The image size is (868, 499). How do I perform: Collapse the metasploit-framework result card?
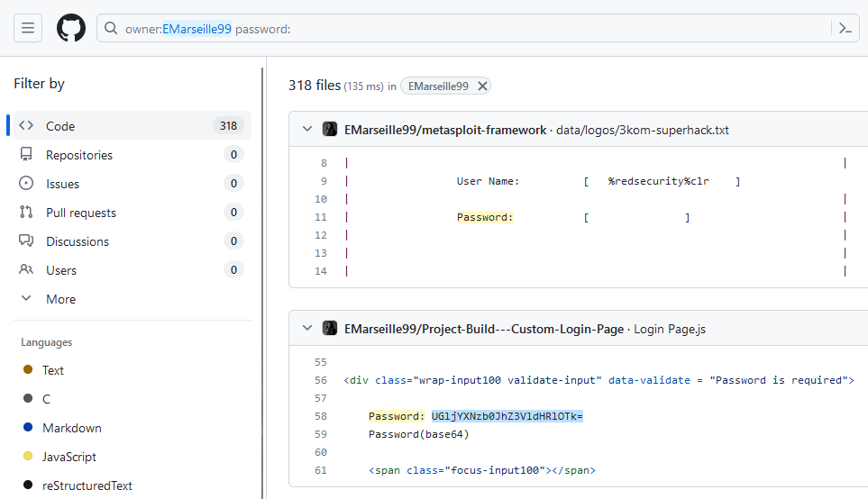307,129
